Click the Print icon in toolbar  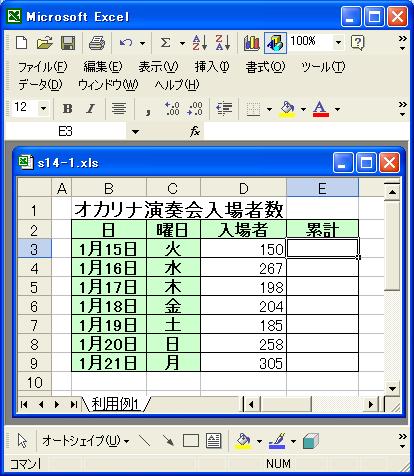(x=97, y=43)
